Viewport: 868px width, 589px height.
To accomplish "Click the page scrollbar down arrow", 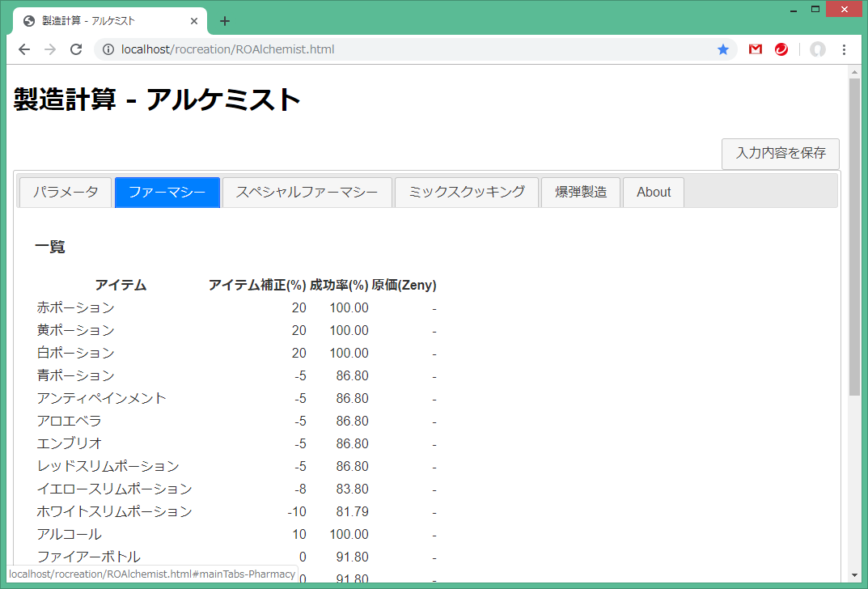I will (x=854, y=575).
